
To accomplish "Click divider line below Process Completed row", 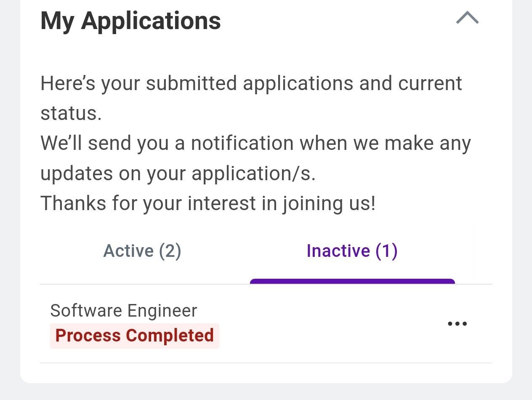I will 266,363.
